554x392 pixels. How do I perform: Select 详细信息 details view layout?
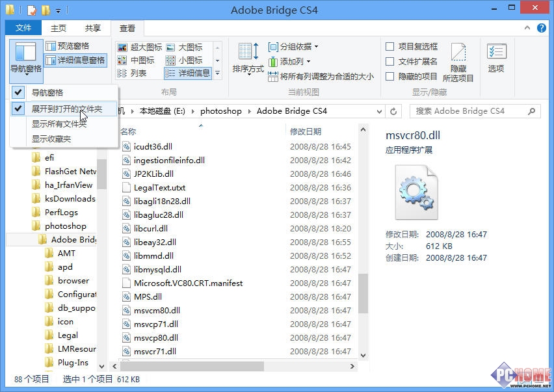tap(188, 73)
